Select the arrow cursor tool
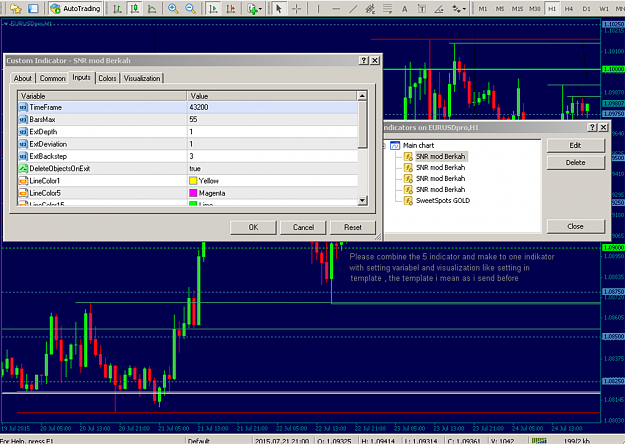The width and height of the screenshot is (625, 444). pyautogui.click(x=279, y=8)
